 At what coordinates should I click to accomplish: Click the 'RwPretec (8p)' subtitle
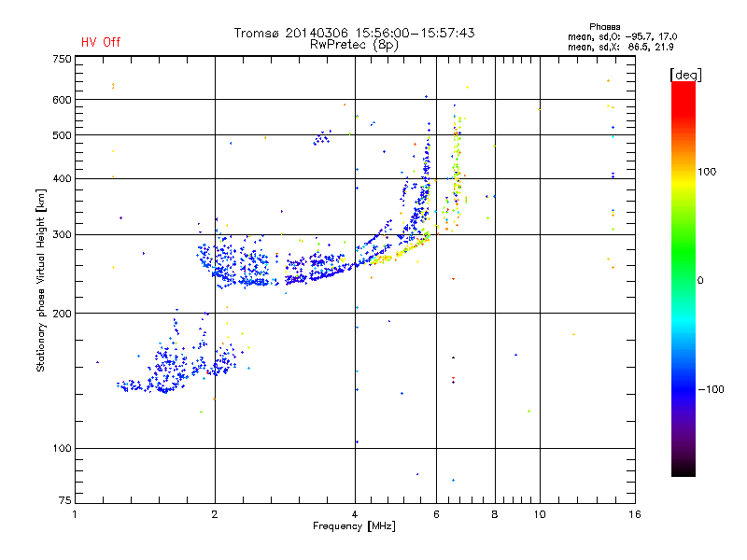point(354,45)
